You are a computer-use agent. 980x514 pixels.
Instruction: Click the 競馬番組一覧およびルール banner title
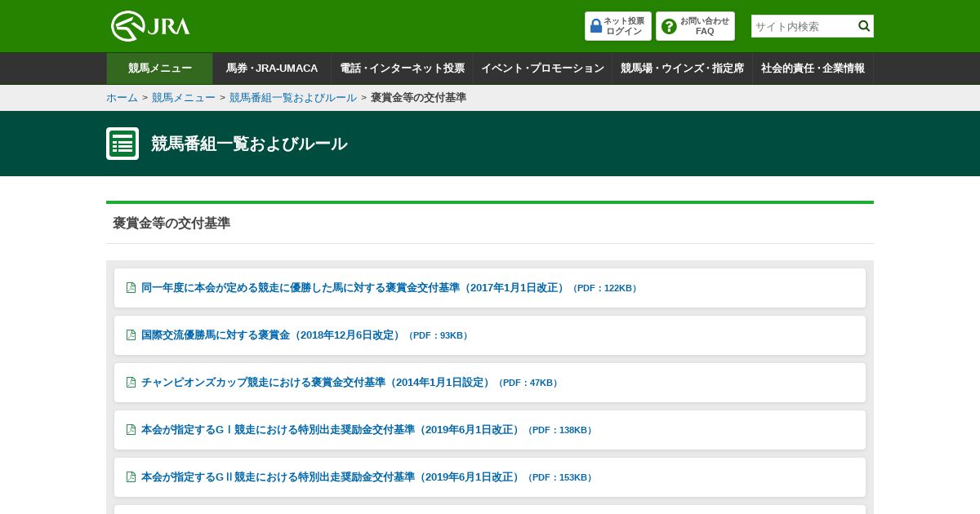tap(249, 144)
